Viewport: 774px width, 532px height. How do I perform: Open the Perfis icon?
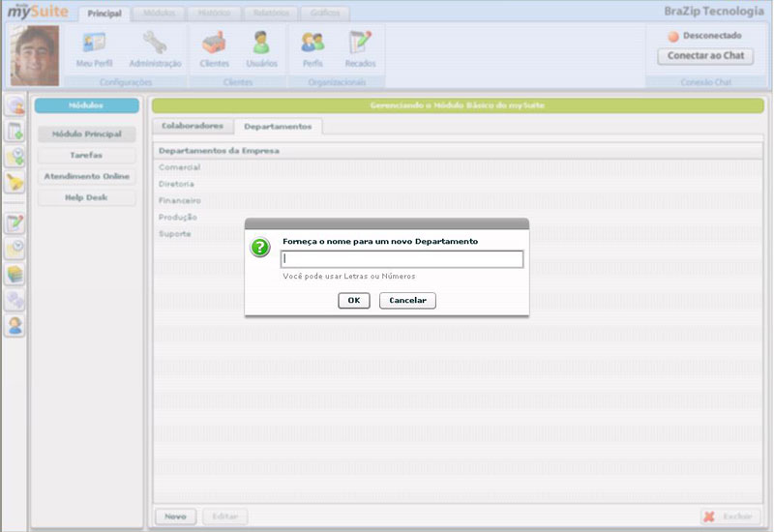pyautogui.click(x=313, y=44)
